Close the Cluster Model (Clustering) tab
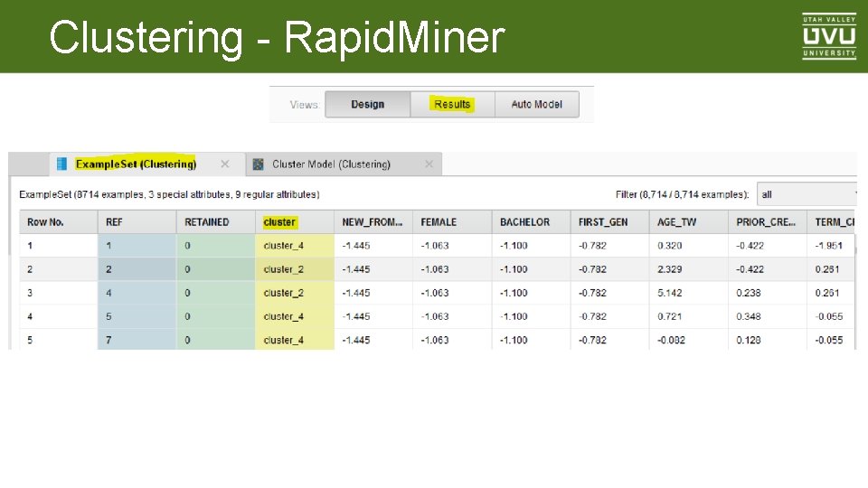Image resolution: width=868 pixels, height=488 pixels. 429,164
